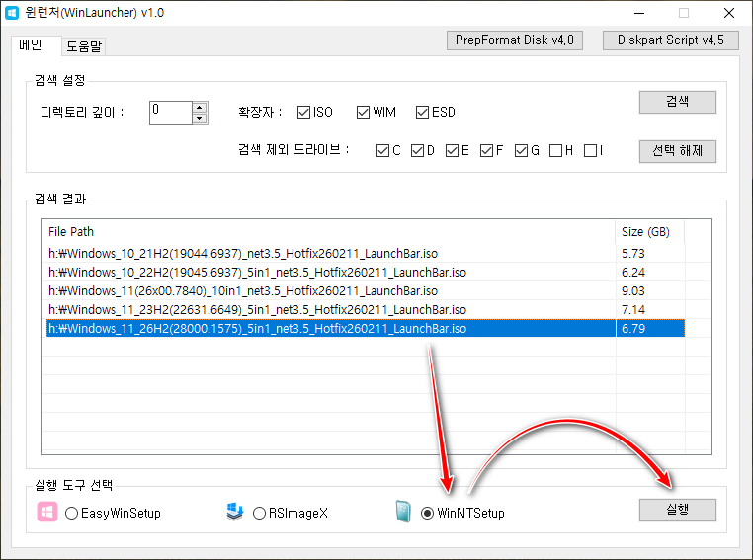Increase directory depth with up arrow

[x=200, y=107]
